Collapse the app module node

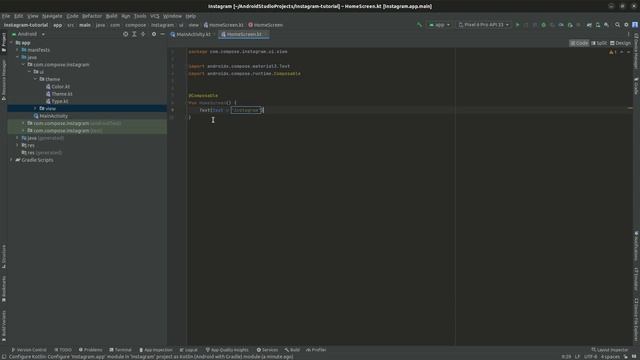coord(11,42)
